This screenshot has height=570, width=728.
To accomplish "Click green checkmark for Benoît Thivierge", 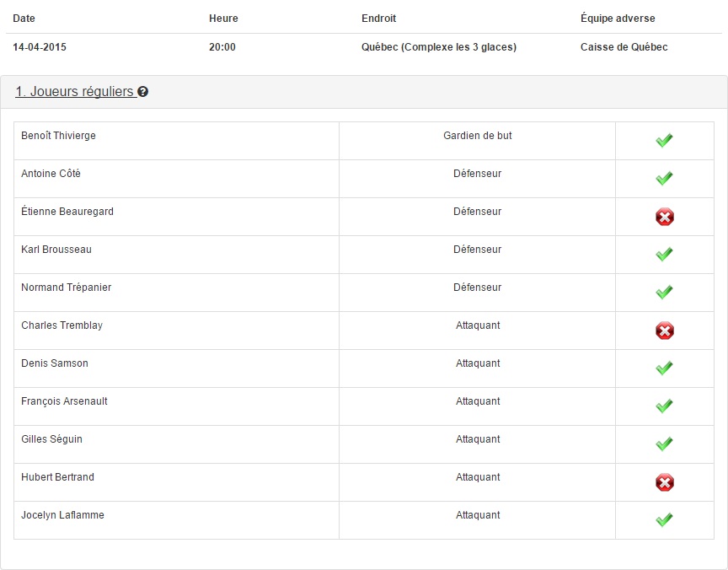I will coord(665,140).
